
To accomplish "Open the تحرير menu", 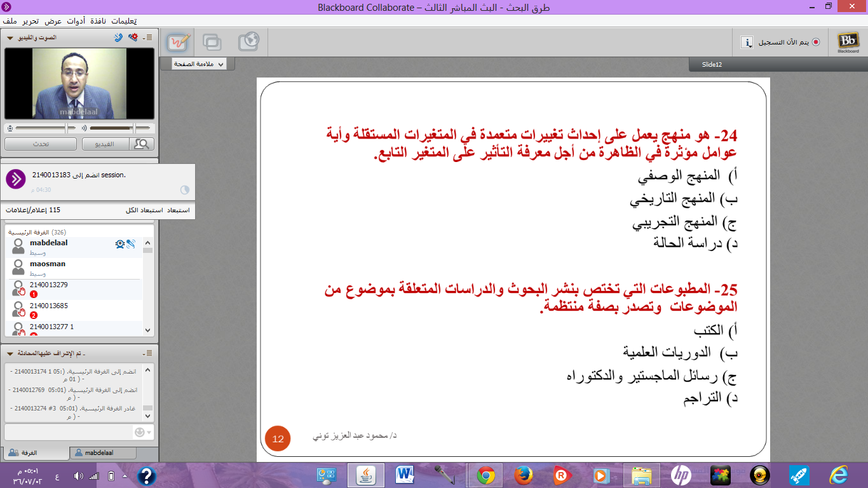I will [x=31, y=20].
